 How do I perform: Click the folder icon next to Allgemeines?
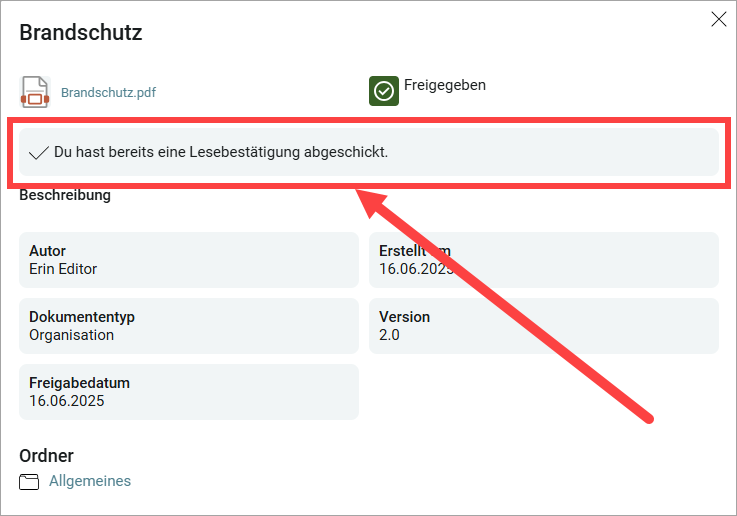pos(29,482)
